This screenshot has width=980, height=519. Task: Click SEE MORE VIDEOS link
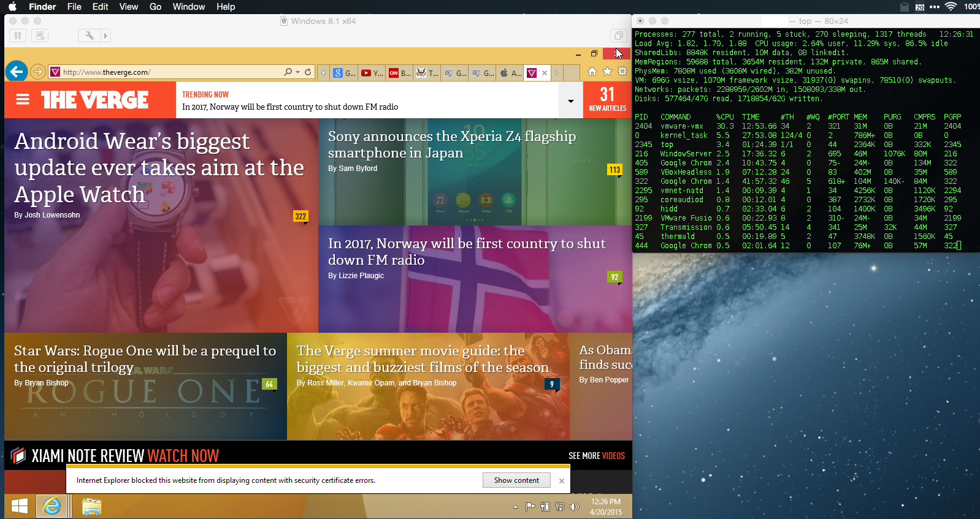click(x=597, y=456)
